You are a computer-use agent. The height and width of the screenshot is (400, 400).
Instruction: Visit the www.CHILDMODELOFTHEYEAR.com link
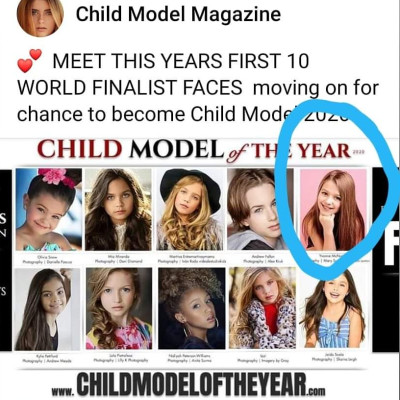point(188,385)
